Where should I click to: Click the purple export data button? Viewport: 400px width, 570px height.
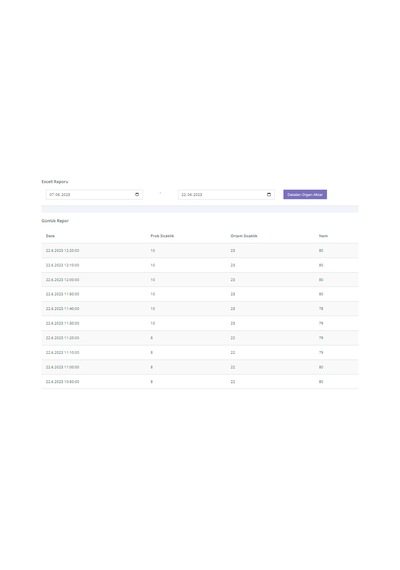[x=305, y=194]
